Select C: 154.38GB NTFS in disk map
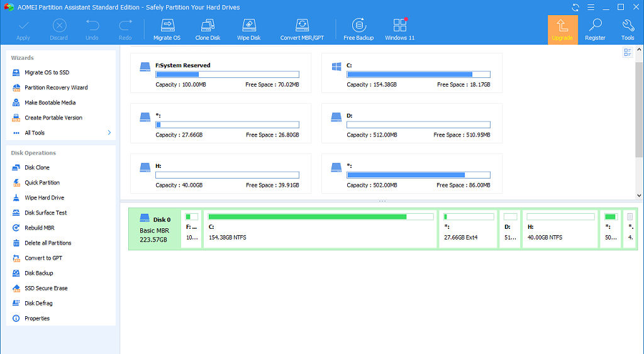This screenshot has width=644, height=354. pyautogui.click(x=320, y=229)
